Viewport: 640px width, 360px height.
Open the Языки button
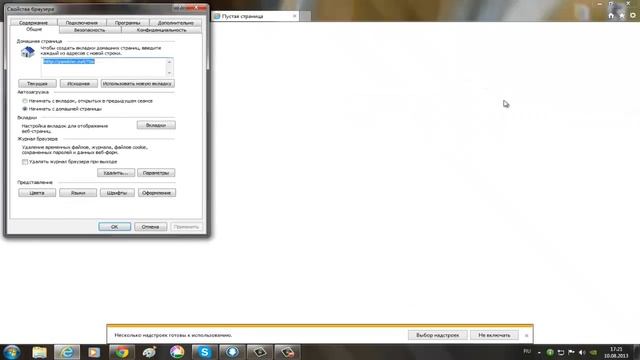pyautogui.click(x=78, y=193)
